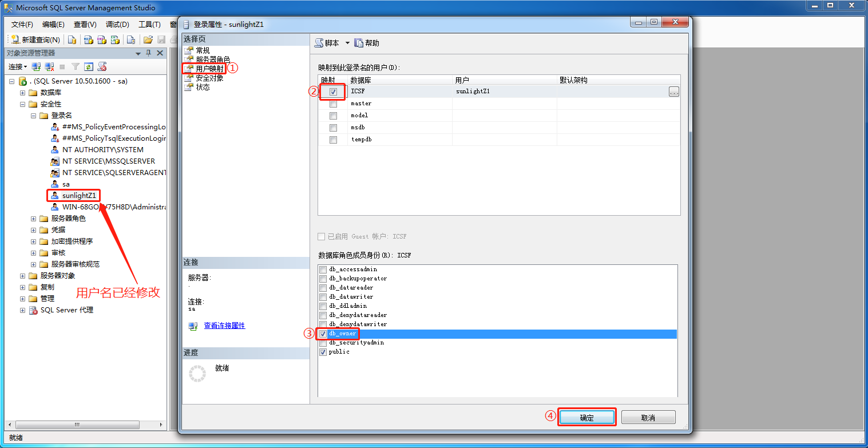Toggle the db_owner role checkbox
Viewport: 868px width, 448px height.
tap(323, 334)
